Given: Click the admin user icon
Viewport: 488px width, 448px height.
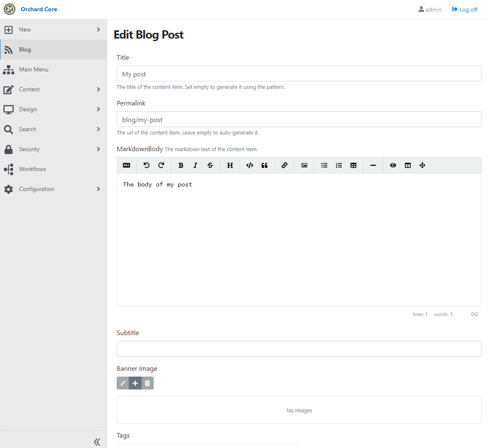Looking at the screenshot, I should pos(421,9).
